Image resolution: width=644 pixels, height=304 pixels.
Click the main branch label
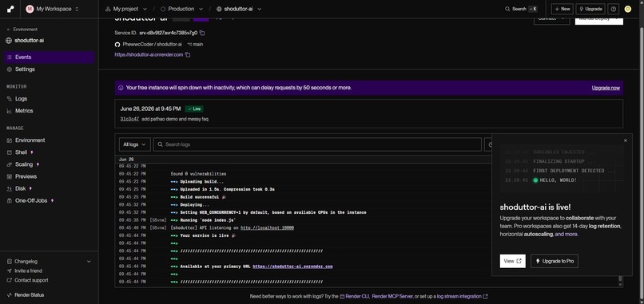point(195,45)
